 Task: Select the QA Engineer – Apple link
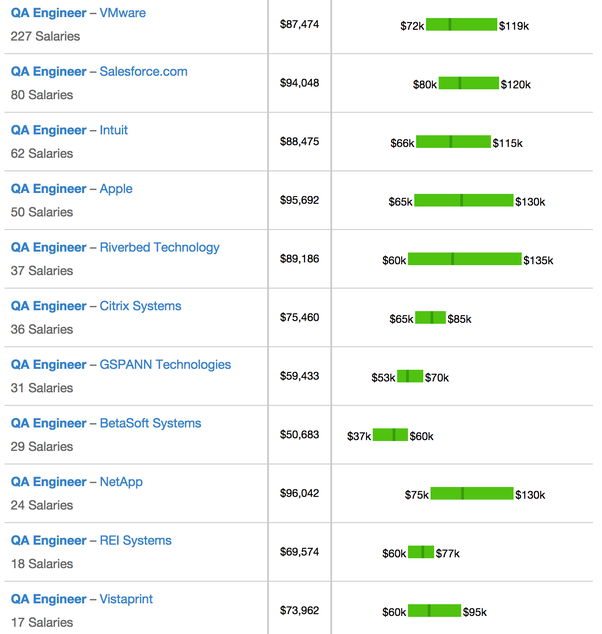(71, 189)
